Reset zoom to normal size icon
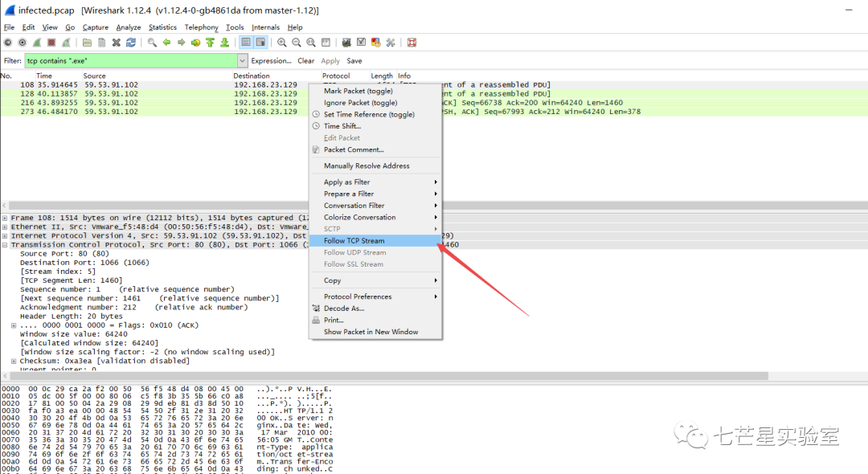The image size is (868, 474). tap(311, 43)
